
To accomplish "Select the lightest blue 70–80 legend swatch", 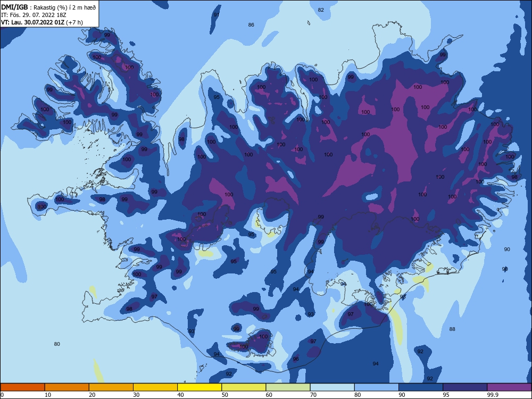I will 332,387.
